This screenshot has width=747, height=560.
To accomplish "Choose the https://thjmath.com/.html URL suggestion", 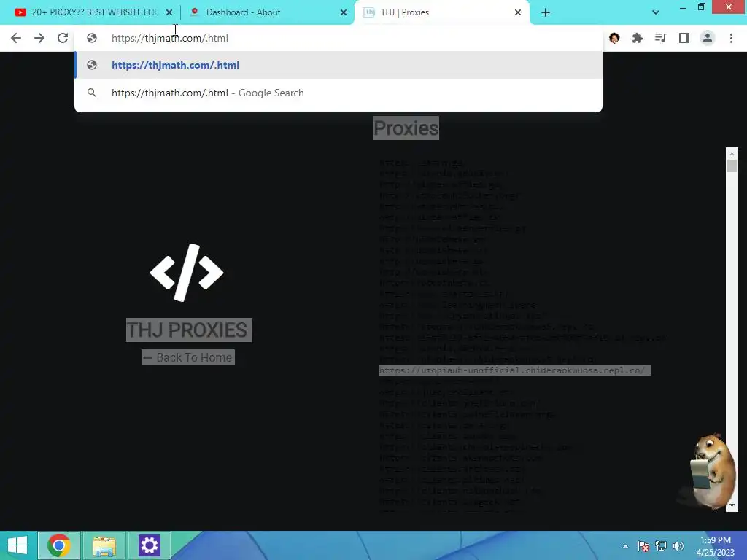I will click(x=338, y=65).
